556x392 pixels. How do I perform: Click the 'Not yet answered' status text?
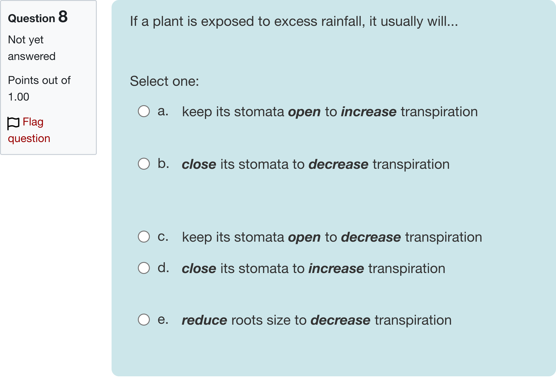pyautogui.click(x=32, y=48)
